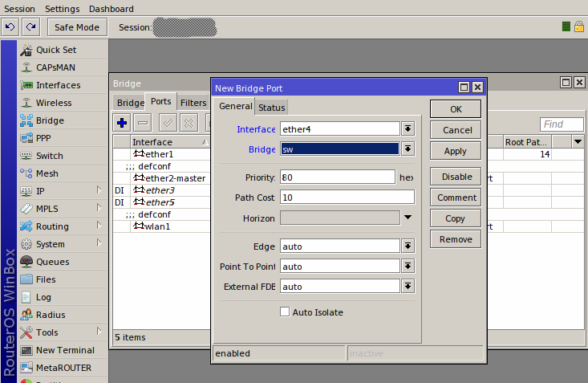Viewport: 588px width, 383px height.
Task: Open Quick Set from sidebar
Action: coord(55,50)
